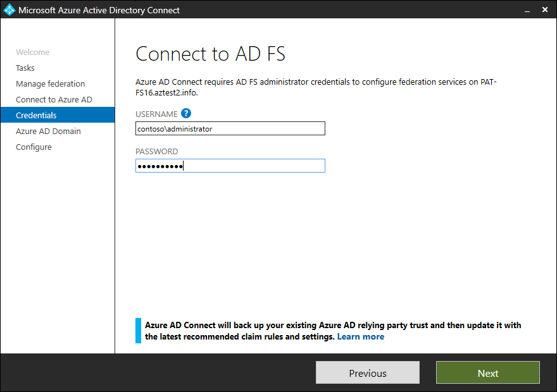
Task: Select the Configure step in sidebar
Action: [35, 147]
